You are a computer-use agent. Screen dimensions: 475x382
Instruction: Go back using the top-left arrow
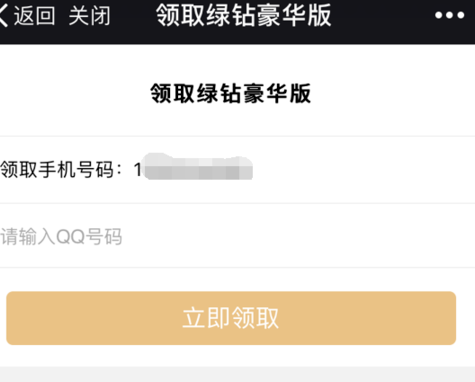pos(3,15)
